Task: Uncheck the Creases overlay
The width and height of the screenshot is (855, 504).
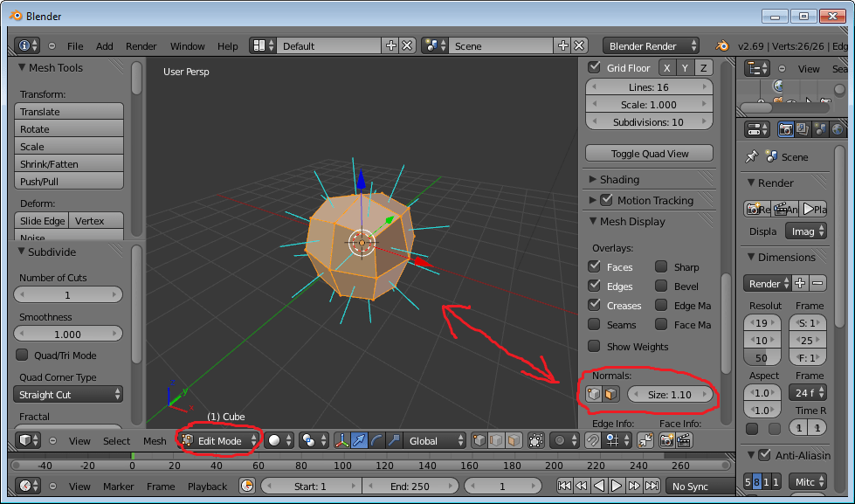Action: (595, 305)
